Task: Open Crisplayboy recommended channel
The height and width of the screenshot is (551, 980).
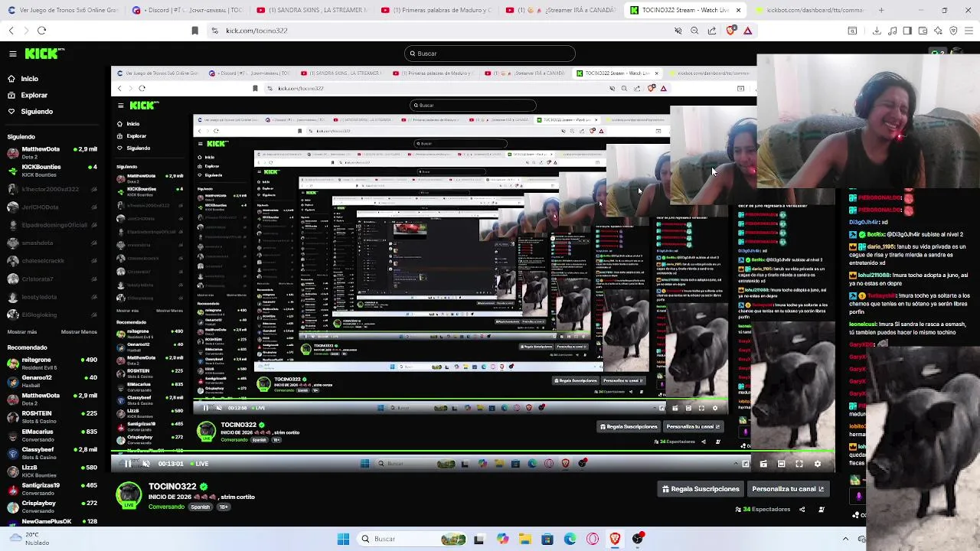Action: pyautogui.click(x=51, y=507)
